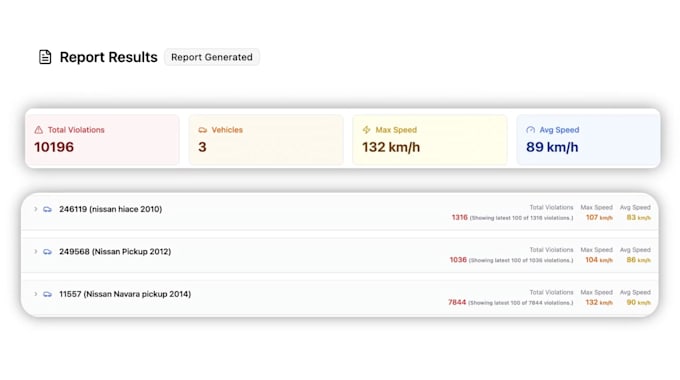
Task: Click the 83 km/h avg speed value
Action: [x=638, y=217]
